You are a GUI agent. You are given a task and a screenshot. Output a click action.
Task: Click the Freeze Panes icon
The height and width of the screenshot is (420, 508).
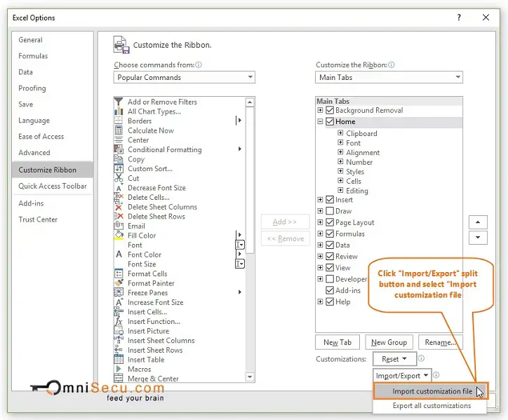click(x=119, y=292)
